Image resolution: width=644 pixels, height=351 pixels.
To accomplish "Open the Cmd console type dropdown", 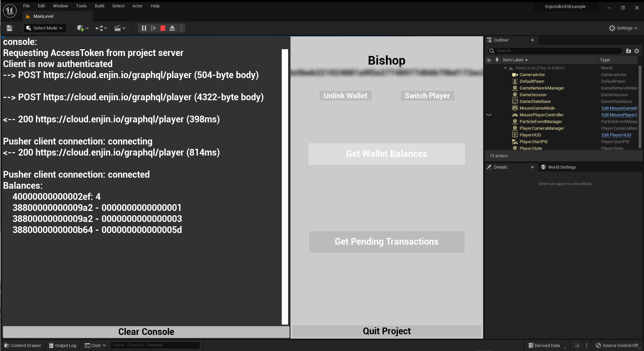I will 95,345.
